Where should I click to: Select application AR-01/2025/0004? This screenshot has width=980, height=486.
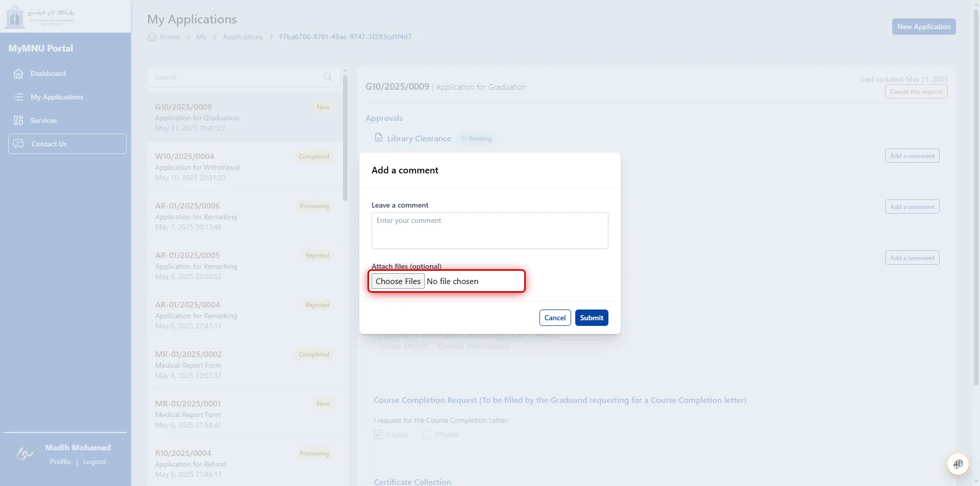click(244, 315)
